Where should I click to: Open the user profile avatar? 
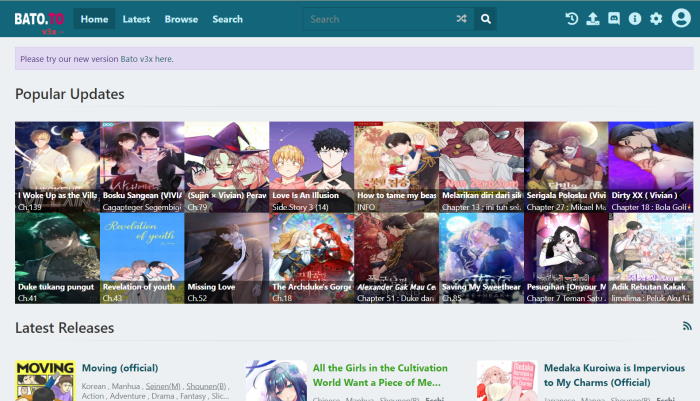[681, 18]
